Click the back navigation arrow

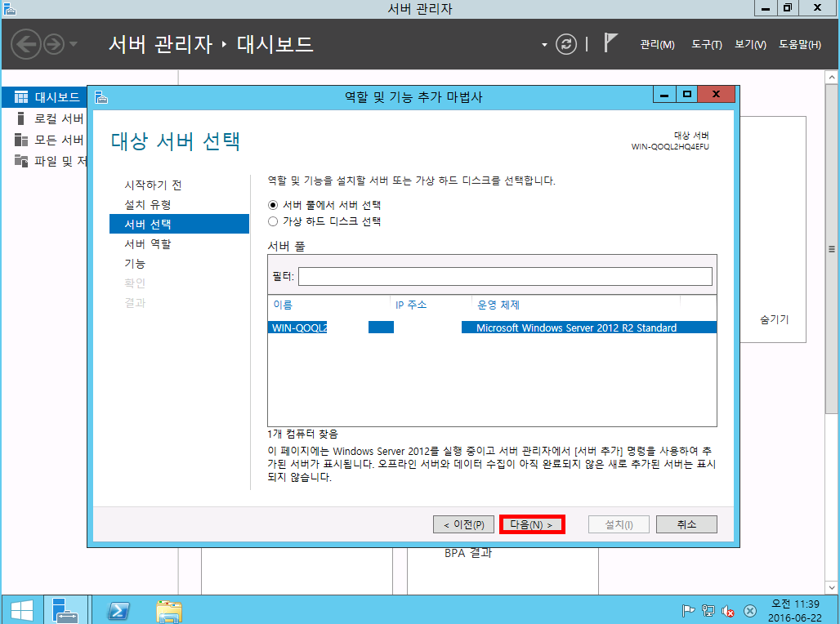(x=26, y=44)
